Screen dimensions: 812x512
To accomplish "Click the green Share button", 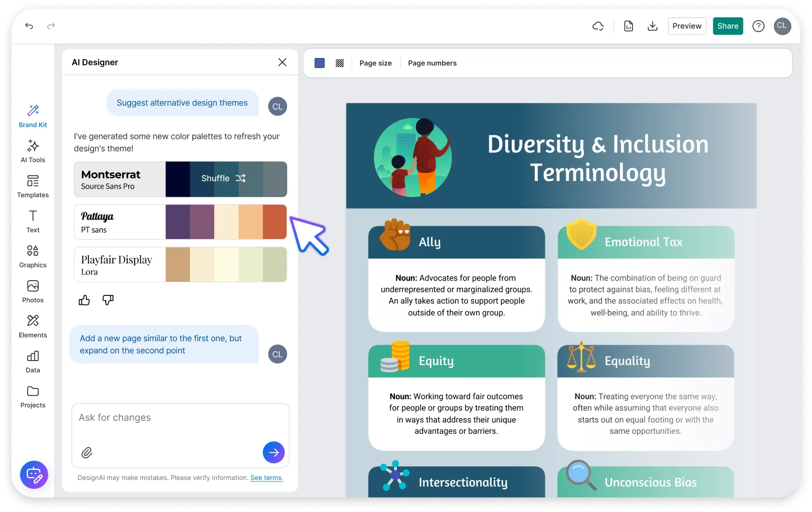I will [728, 26].
